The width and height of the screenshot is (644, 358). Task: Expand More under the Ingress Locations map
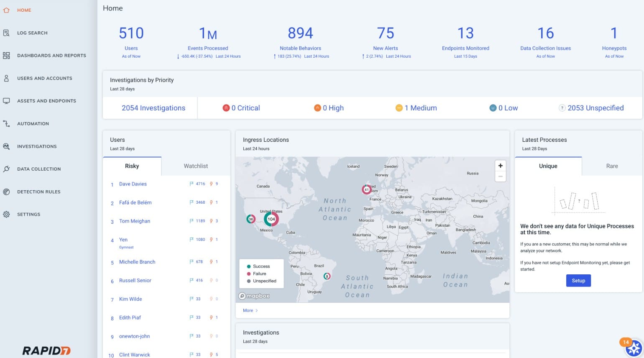click(x=249, y=310)
